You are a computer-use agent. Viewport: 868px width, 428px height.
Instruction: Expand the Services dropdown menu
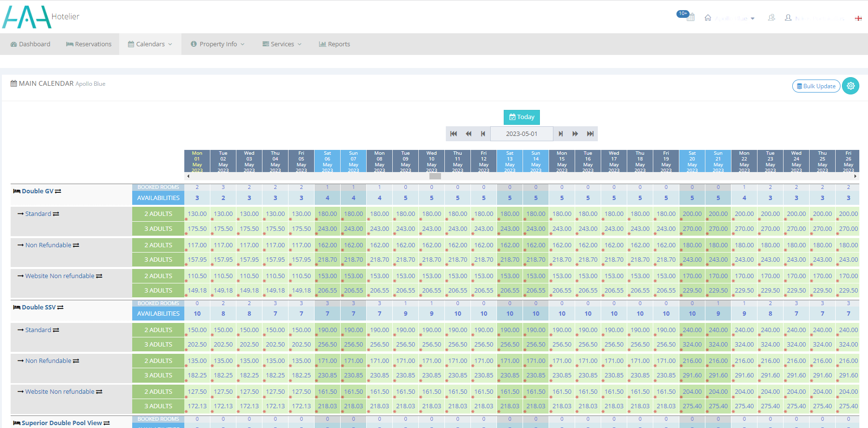282,44
